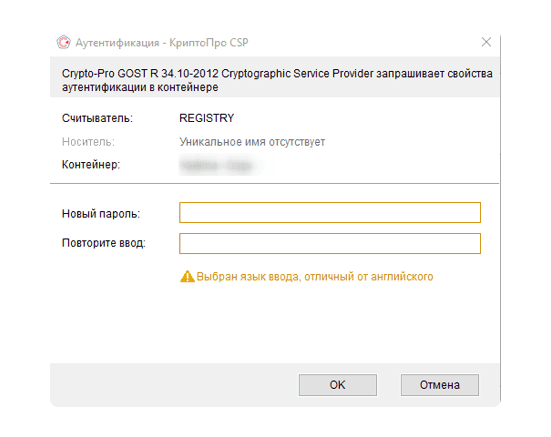Image resolution: width=551 pixels, height=437 pixels.
Task: Click "Уникальное имя отсутствует" text
Action: pos(252,142)
